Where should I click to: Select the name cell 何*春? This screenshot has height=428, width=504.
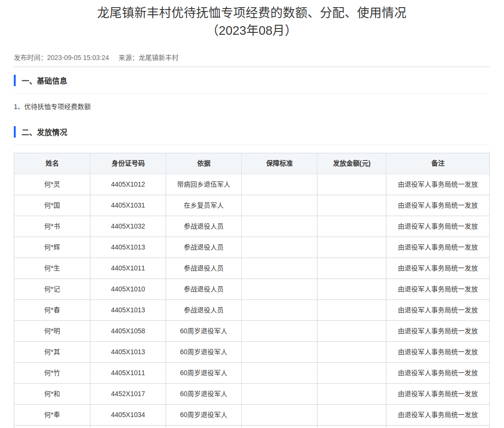(x=52, y=310)
